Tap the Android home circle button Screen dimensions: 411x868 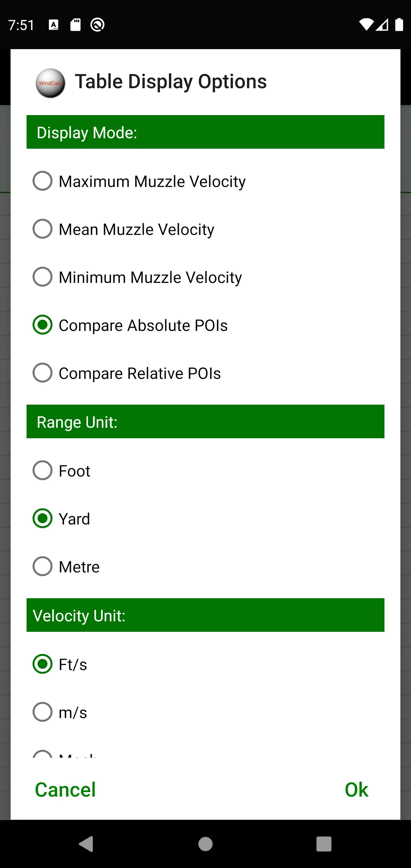[x=205, y=844]
